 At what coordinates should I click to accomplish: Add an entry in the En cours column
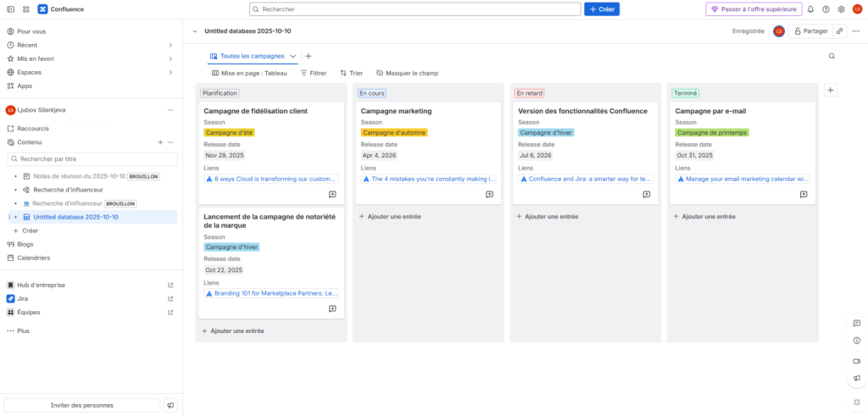[x=390, y=216]
